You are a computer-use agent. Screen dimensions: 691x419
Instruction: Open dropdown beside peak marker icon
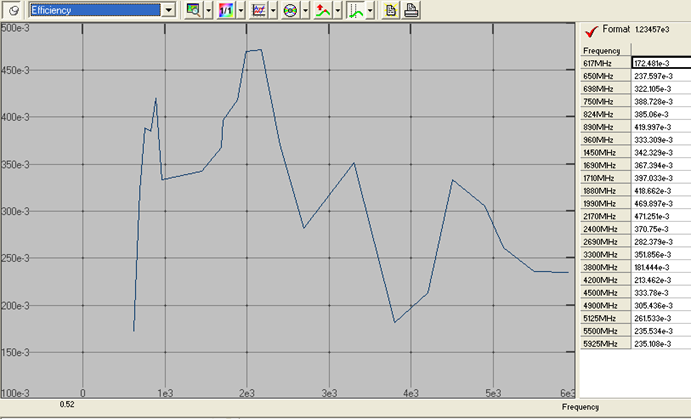pyautogui.click(x=338, y=10)
